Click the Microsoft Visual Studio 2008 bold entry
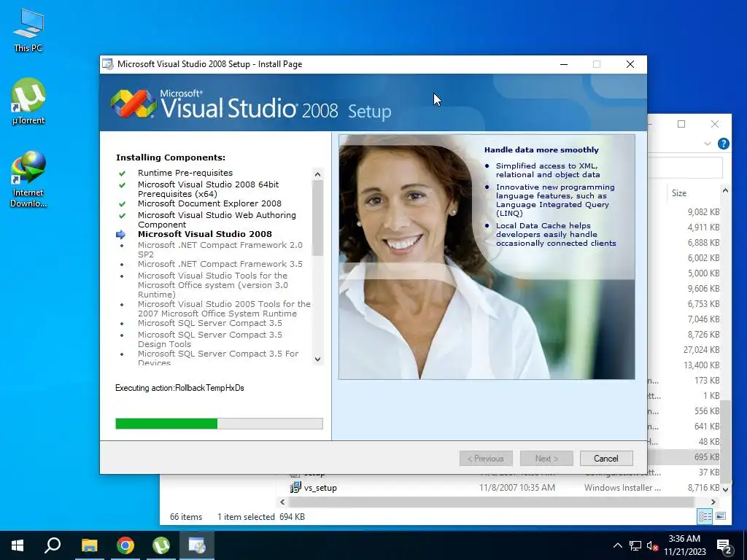Viewport: 747px width, 560px height. coord(205,234)
